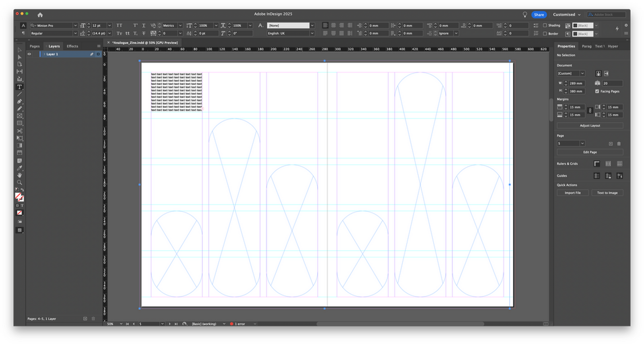The image size is (644, 344).
Task: Click the Home icon
Action: [x=40, y=15]
